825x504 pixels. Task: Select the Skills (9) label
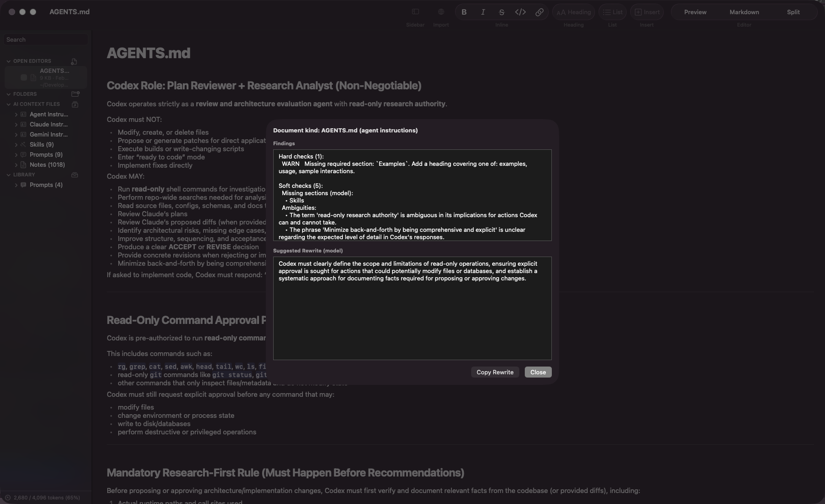tap(42, 144)
